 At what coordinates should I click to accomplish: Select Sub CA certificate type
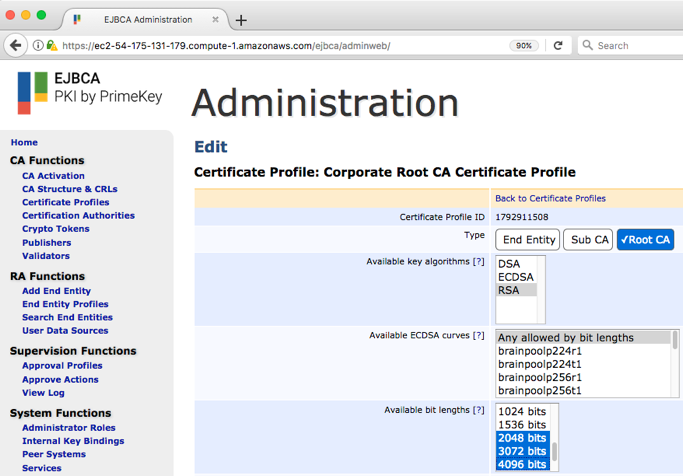click(588, 240)
